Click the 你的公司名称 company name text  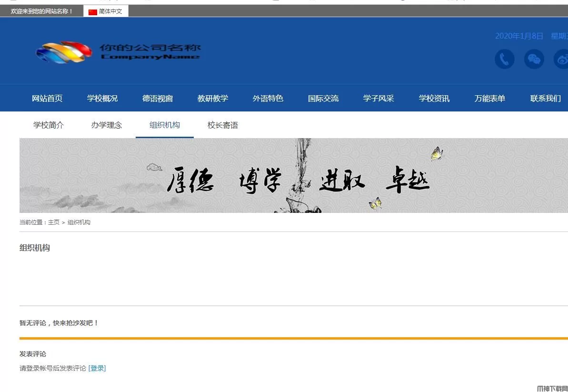150,48
